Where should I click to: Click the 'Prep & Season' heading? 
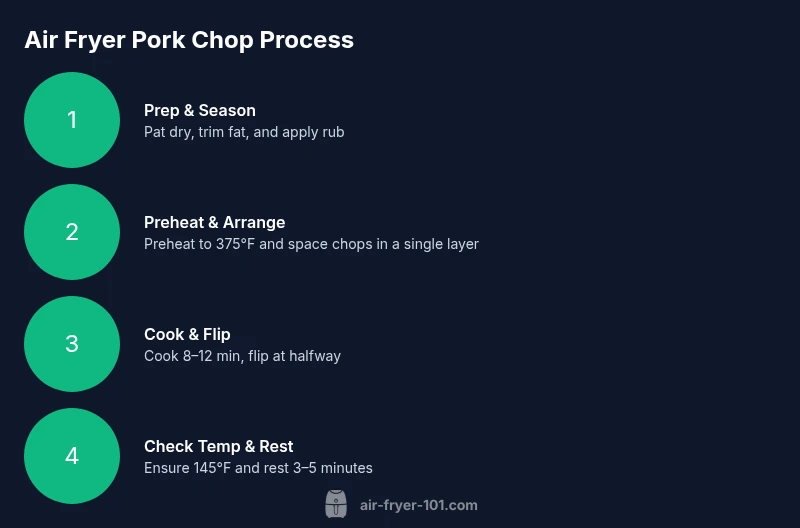(x=200, y=110)
